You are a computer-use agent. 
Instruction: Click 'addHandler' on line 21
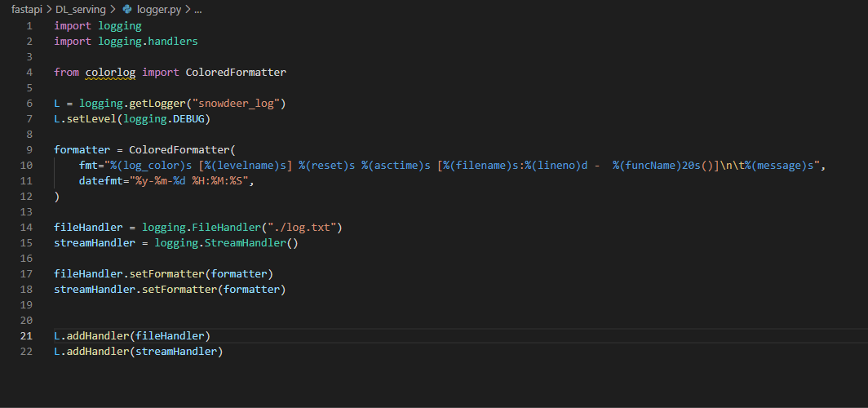[x=97, y=335]
